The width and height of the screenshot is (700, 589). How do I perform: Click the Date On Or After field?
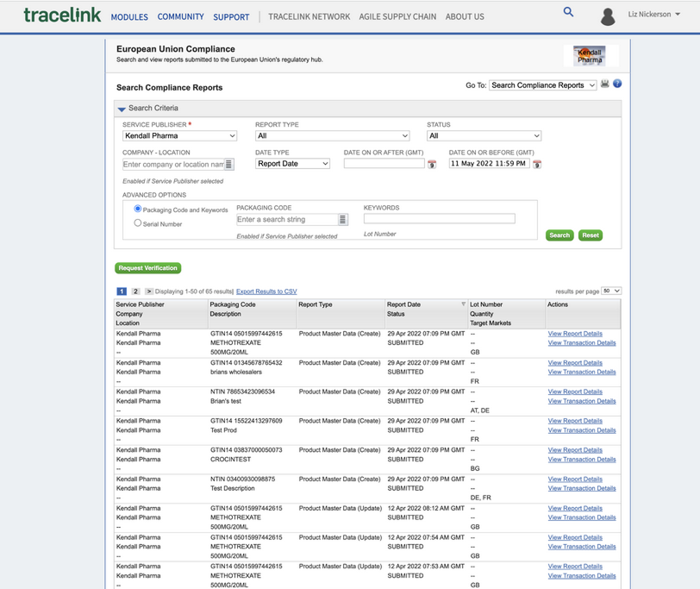(x=384, y=164)
